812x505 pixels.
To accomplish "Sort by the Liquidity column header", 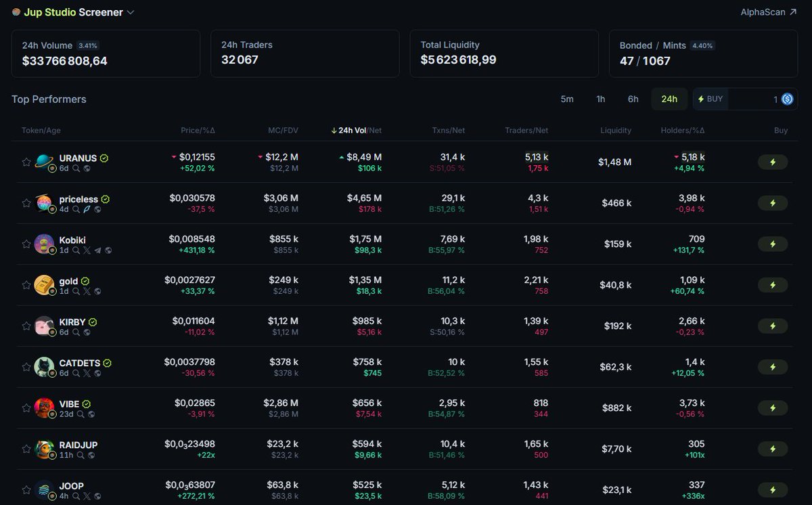I will click(616, 130).
